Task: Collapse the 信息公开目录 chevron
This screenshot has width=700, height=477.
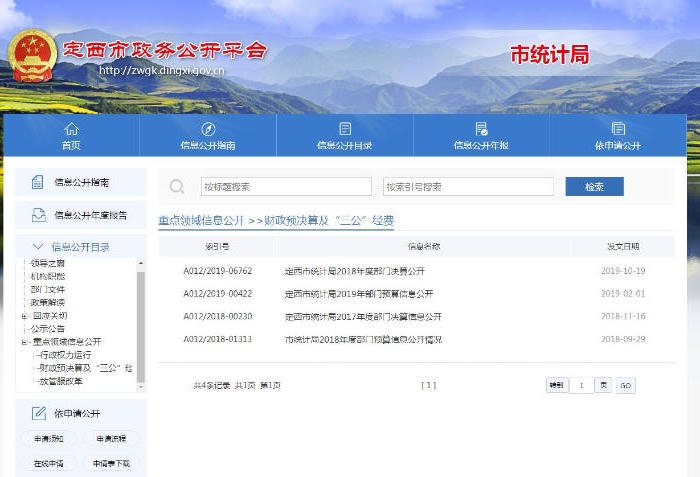Action: point(38,247)
